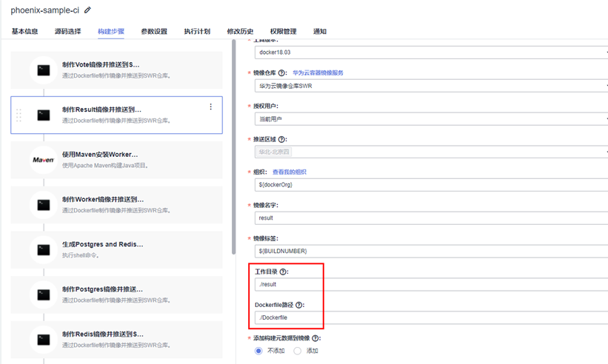
Task: Switch to the 参数设置 tab
Action: point(154,32)
